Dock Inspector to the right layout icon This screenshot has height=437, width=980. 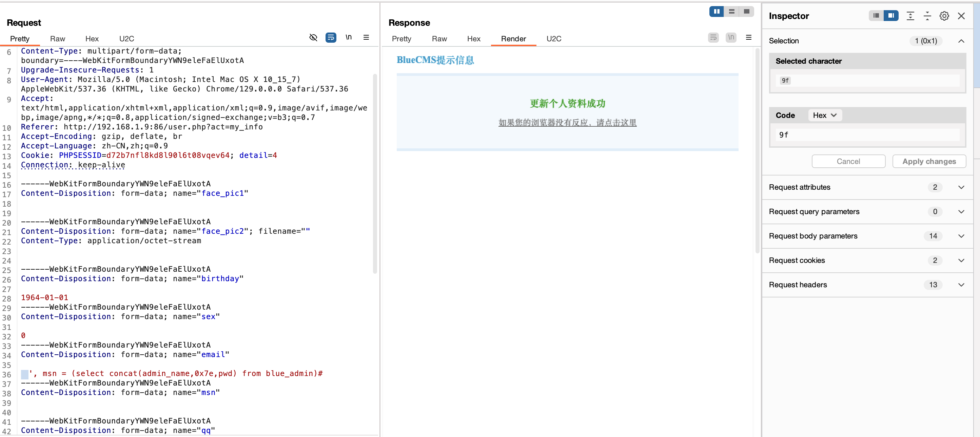click(891, 16)
